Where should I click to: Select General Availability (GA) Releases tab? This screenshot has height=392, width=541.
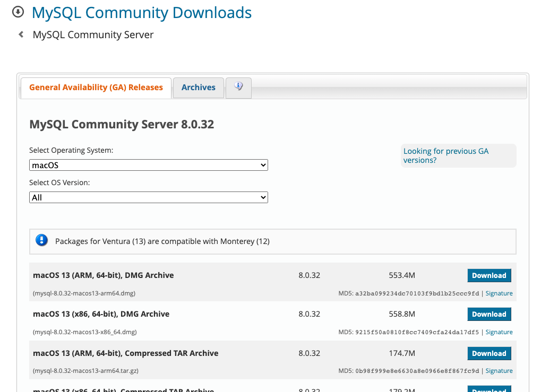pos(96,88)
